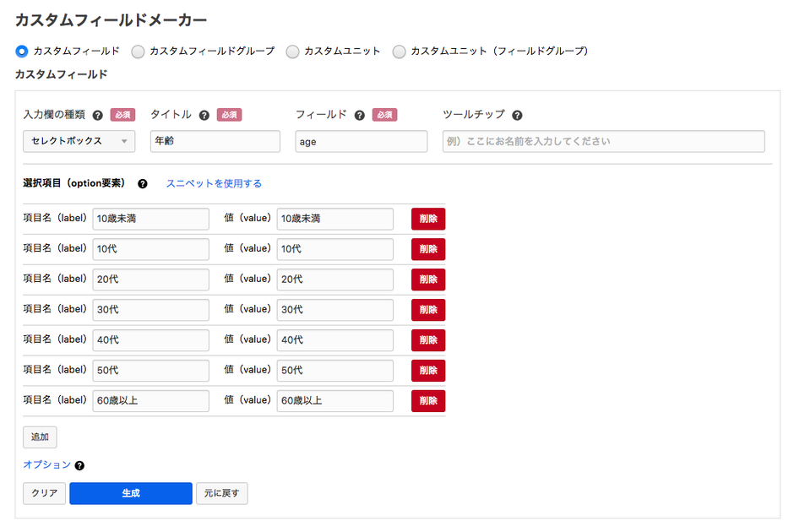Focus the ツールチップ text input field

pyautogui.click(x=603, y=141)
